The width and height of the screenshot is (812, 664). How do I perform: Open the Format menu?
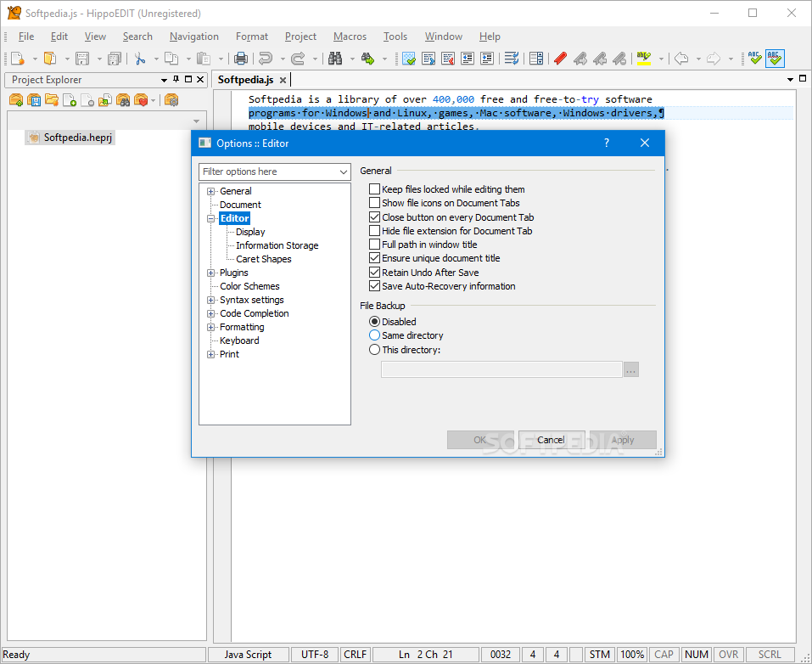coord(252,37)
